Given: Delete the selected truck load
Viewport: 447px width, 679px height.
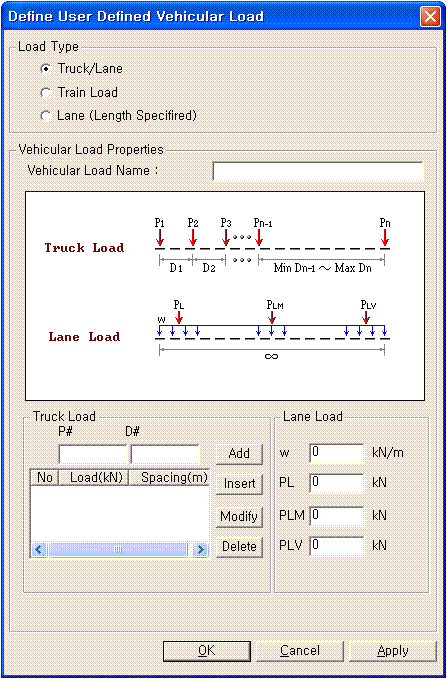Looking at the screenshot, I should pyautogui.click(x=239, y=547).
